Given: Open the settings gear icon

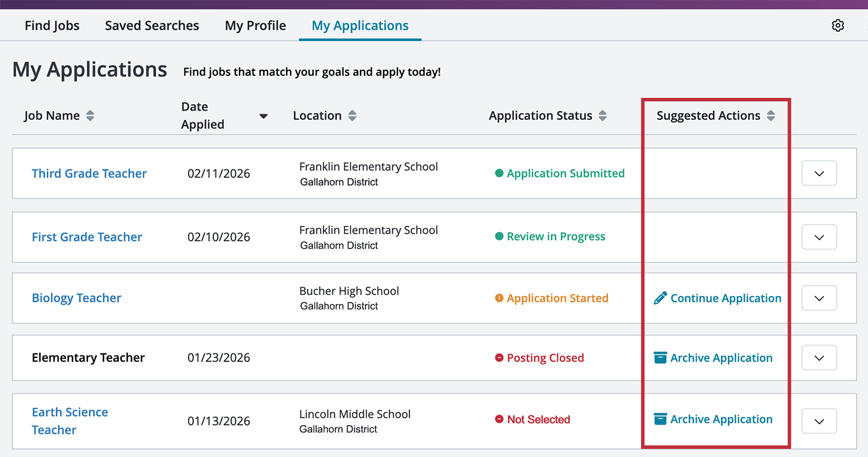Looking at the screenshot, I should click(838, 25).
